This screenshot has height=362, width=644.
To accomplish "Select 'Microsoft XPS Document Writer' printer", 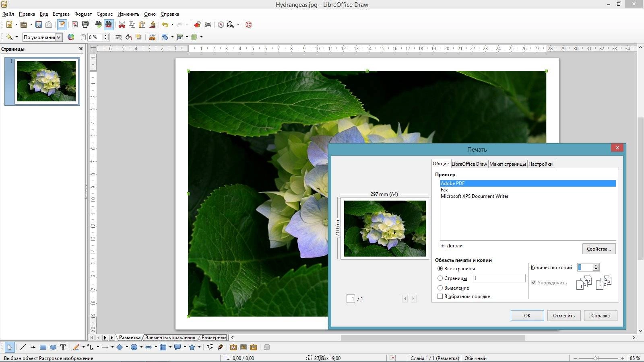I will point(528,196).
